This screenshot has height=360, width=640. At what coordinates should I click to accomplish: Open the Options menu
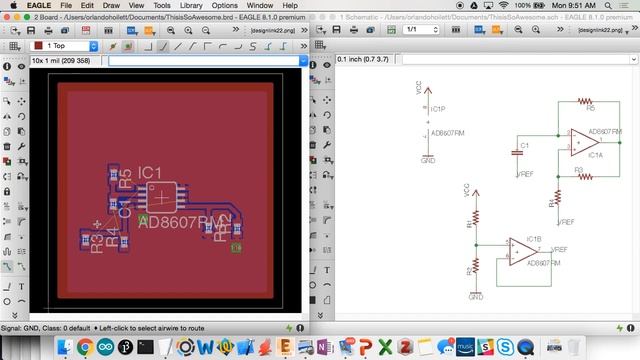[x=224, y=5]
